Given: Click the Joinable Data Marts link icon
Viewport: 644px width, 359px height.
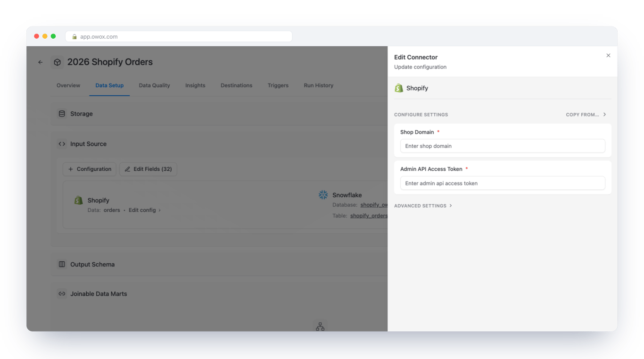Looking at the screenshot, I should [62, 294].
